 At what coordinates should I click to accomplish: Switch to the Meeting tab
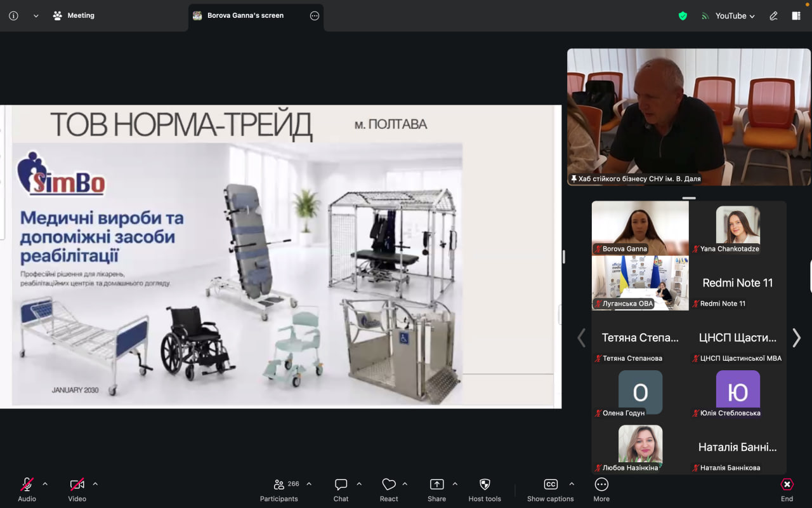74,16
